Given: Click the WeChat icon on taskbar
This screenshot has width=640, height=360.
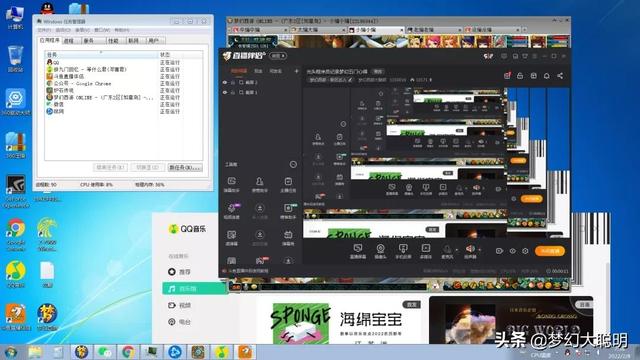Looking at the screenshot, I should coord(104,351).
